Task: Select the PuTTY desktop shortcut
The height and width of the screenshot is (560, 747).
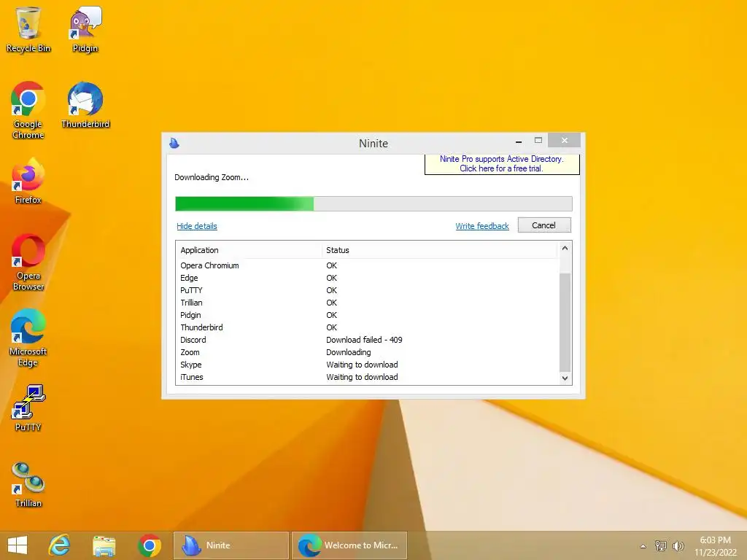Action: pos(28,408)
